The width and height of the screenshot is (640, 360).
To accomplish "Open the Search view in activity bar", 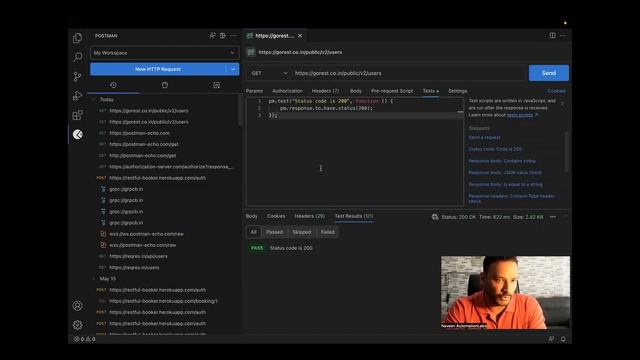I will 78,57.
